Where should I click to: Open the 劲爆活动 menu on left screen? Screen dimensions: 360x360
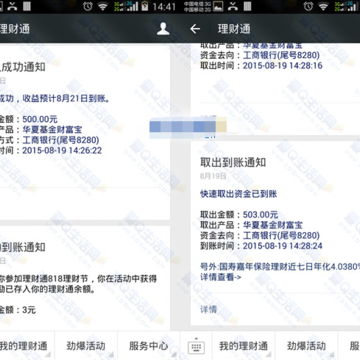(x=86, y=346)
